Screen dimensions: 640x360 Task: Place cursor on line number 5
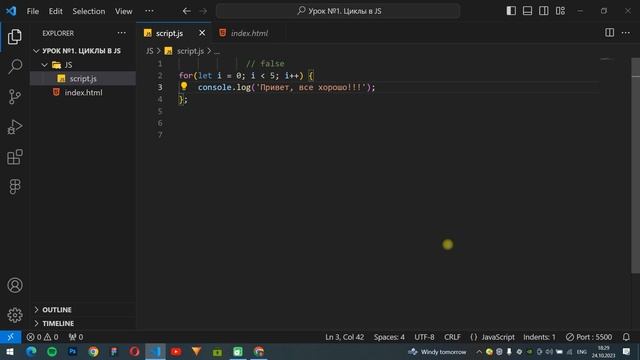[x=160, y=111]
